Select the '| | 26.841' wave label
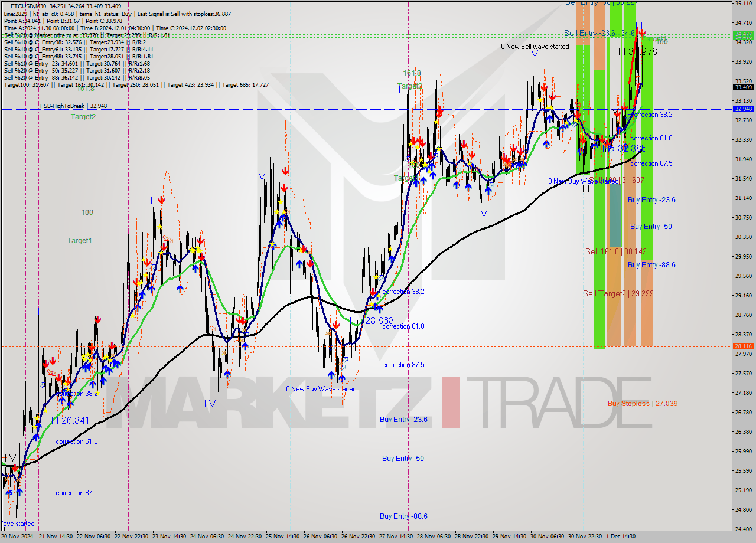 (70, 420)
